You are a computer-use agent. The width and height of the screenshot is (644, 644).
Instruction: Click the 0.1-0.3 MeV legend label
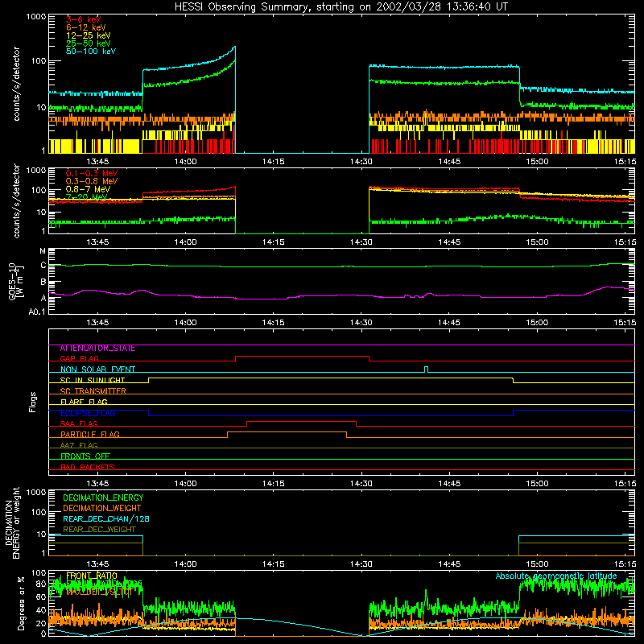tap(92, 173)
